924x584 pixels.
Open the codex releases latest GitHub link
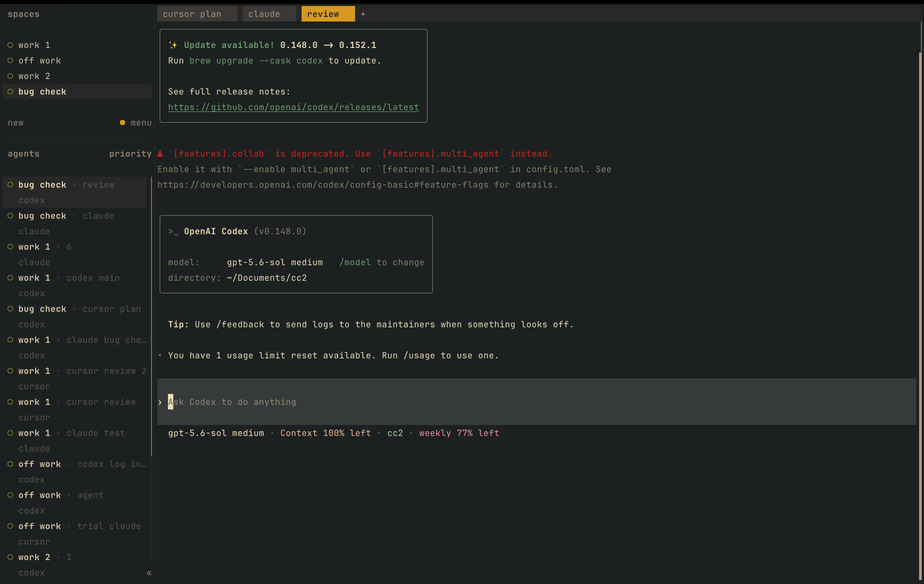pyautogui.click(x=293, y=107)
